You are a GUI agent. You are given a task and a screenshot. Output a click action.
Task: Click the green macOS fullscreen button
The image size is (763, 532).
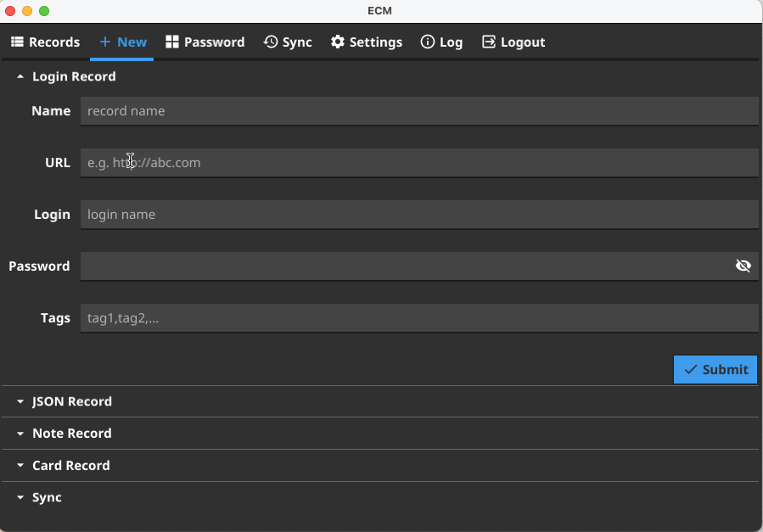44,11
